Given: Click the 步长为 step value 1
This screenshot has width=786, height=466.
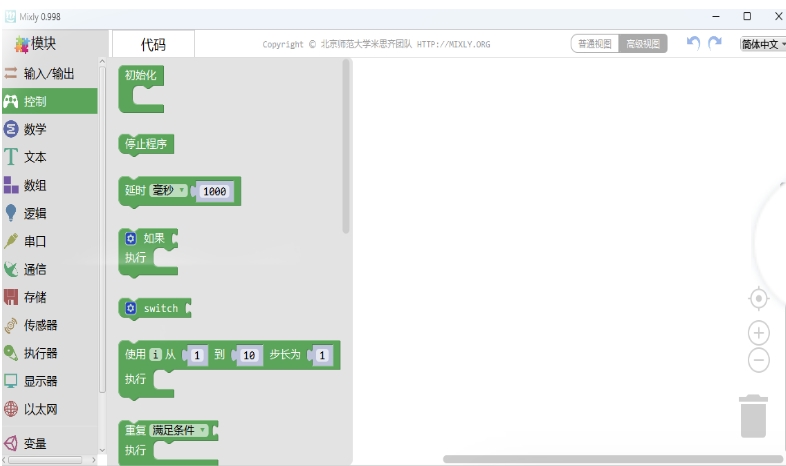Looking at the screenshot, I should pos(322,355).
